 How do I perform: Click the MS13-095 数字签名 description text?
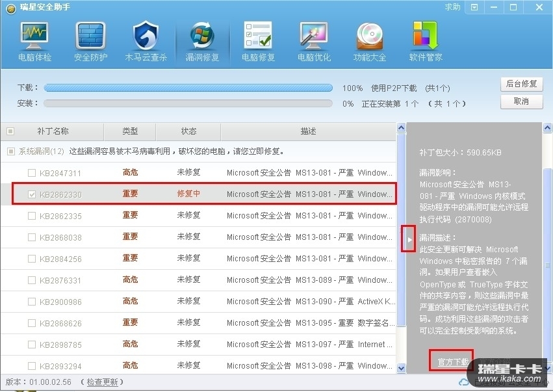pos(311,323)
